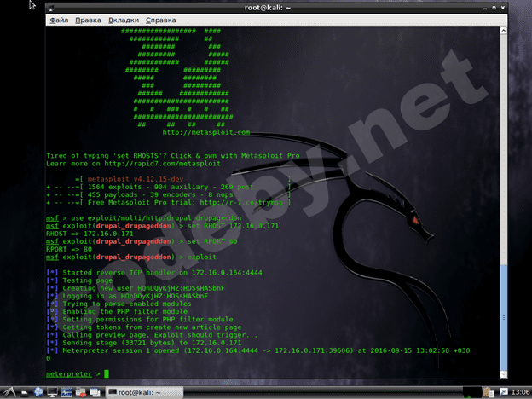Click the red launcher icon in the panel
The height and width of the screenshot is (399, 532).
pos(81,393)
